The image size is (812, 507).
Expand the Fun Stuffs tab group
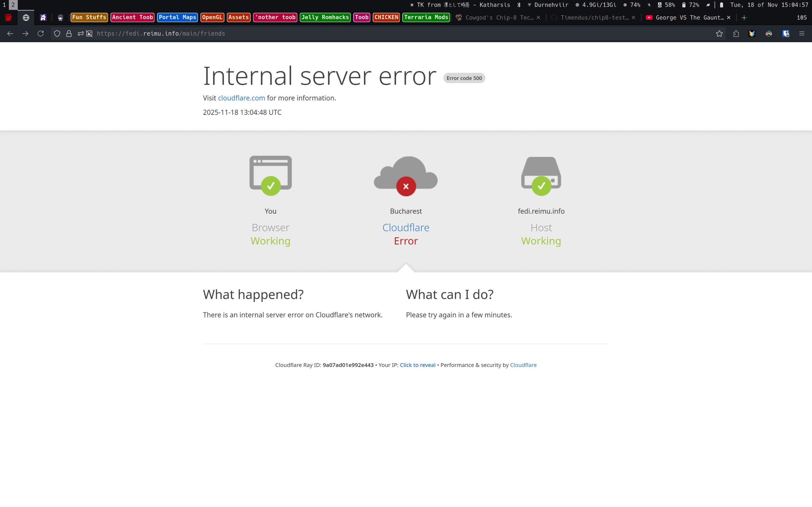[89, 17]
